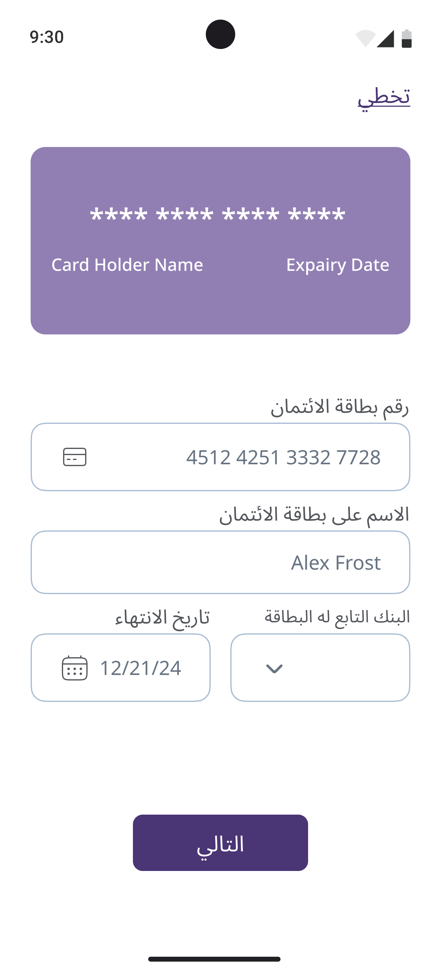Open the البنك التابع له البطاقة dropdown box
The image size is (441, 980).
click(320, 668)
